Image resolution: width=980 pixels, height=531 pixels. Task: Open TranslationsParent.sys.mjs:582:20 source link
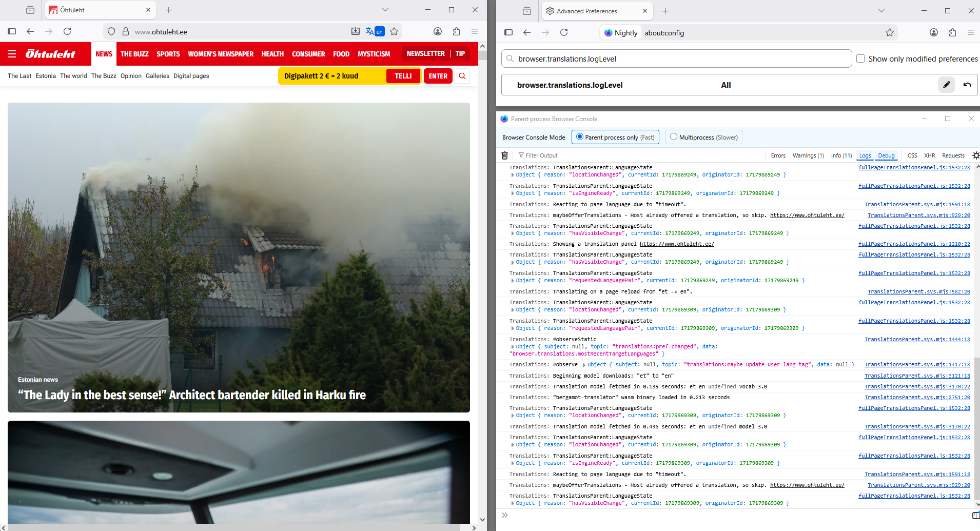918,291
